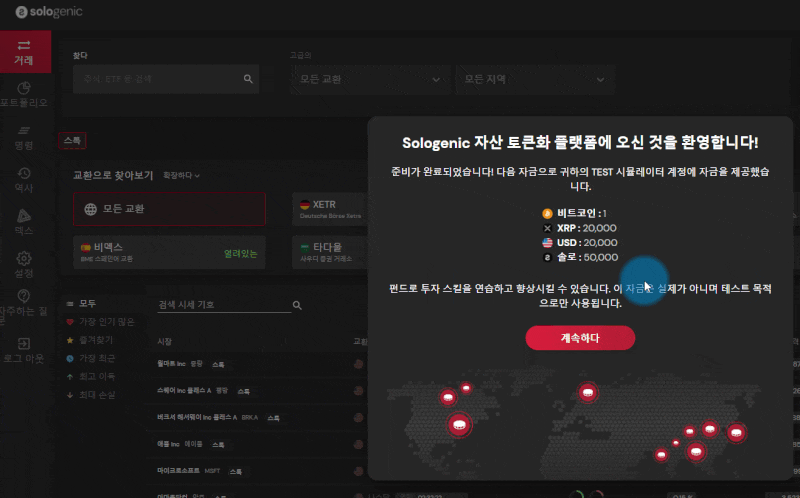
Task: Filter by 가장 인기 많은 heart item
Action: click(101, 321)
